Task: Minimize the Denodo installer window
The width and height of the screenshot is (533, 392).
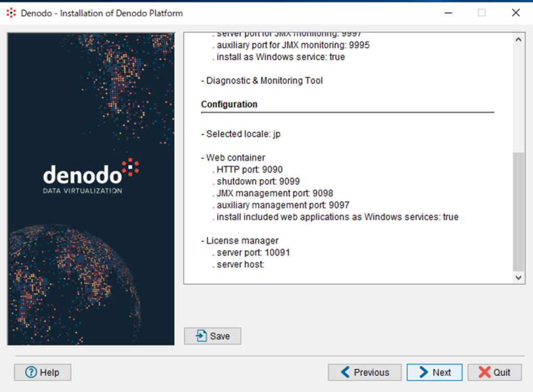Action: point(447,13)
